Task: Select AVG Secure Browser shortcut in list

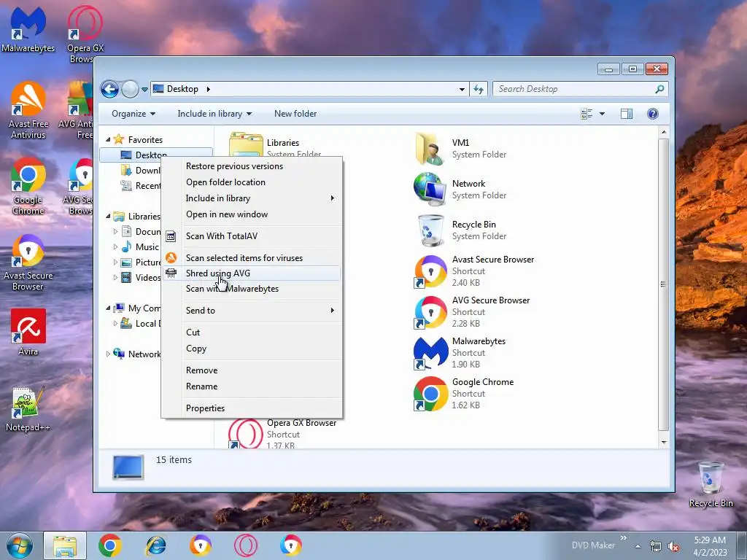Action: (x=430, y=312)
